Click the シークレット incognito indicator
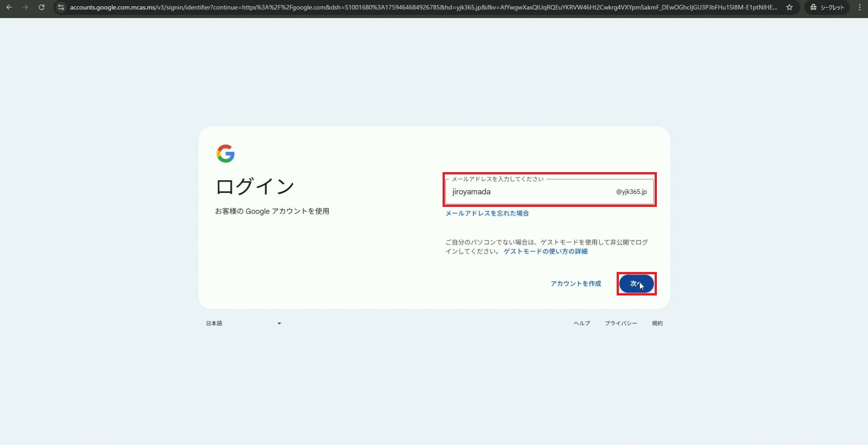 827,7
